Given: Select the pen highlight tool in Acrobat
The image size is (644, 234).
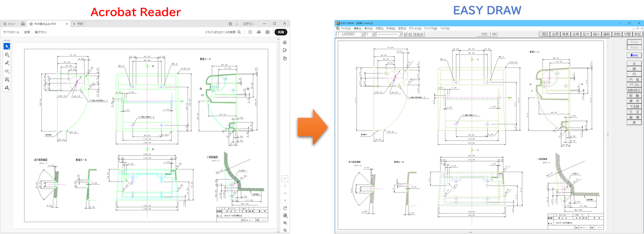Looking at the screenshot, I should 7,63.
